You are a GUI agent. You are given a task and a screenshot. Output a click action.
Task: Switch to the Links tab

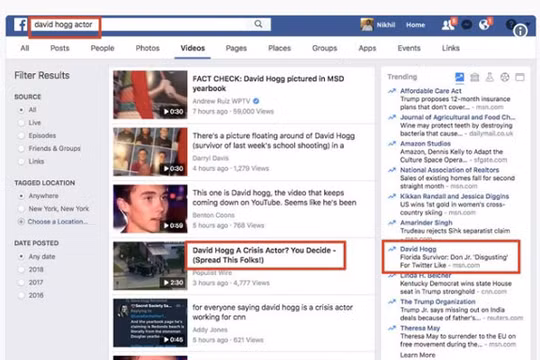(451, 48)
